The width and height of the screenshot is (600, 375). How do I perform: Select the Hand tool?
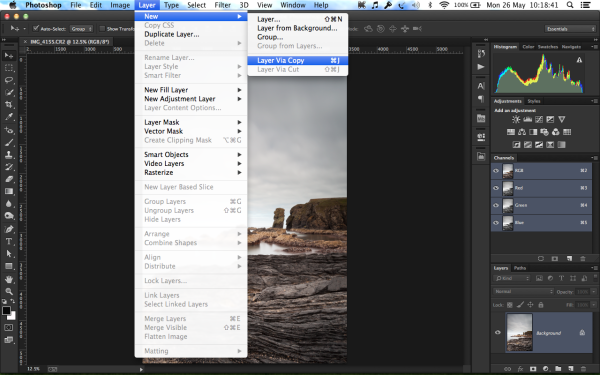pos(8,279)
